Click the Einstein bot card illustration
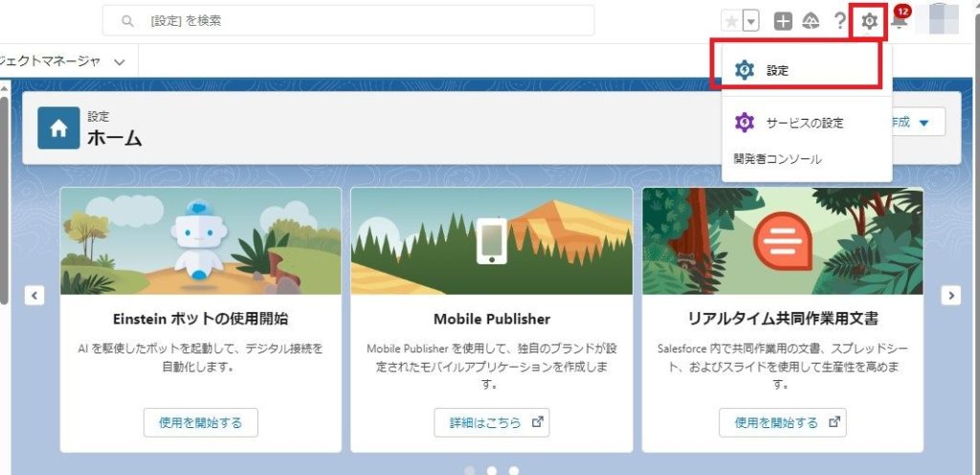This screenshot has width=980, height=475. [201, 241]
